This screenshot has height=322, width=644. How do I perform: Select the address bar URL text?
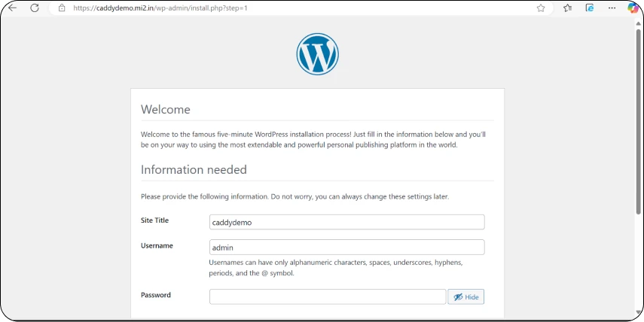[160, 8]
